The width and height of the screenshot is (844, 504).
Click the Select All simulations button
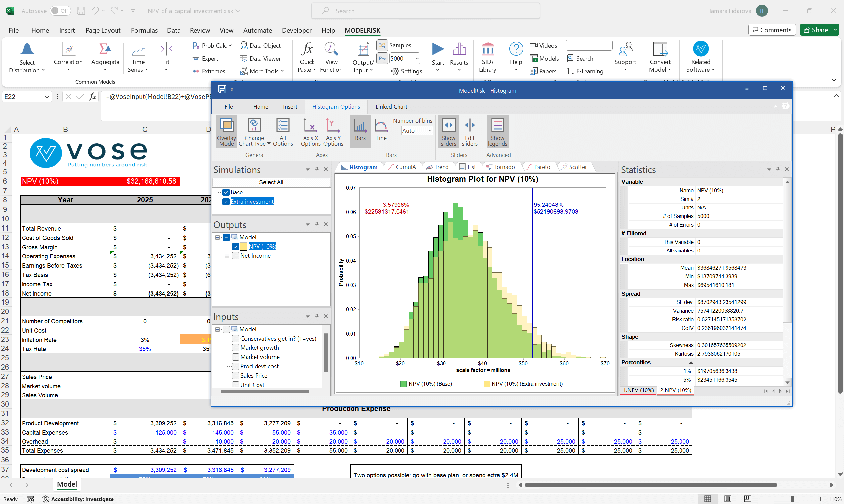click(x=271, y=182)
